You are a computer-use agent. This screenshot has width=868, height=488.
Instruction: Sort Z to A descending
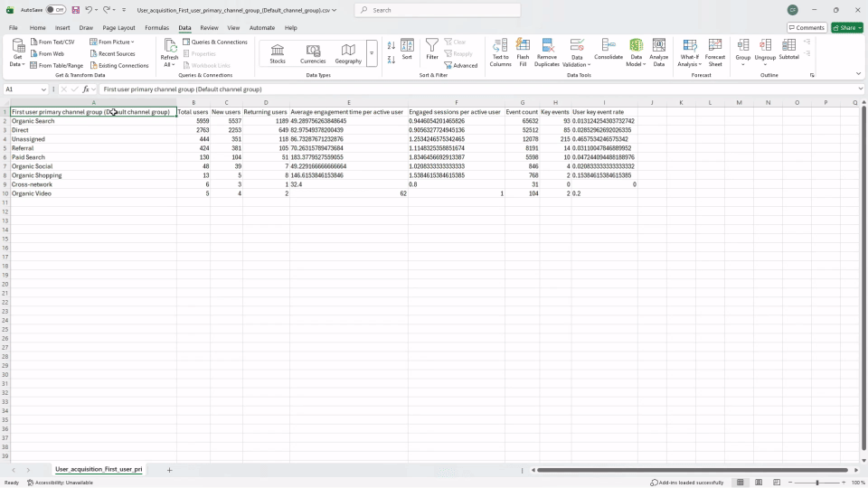click(x=392, y=60)
